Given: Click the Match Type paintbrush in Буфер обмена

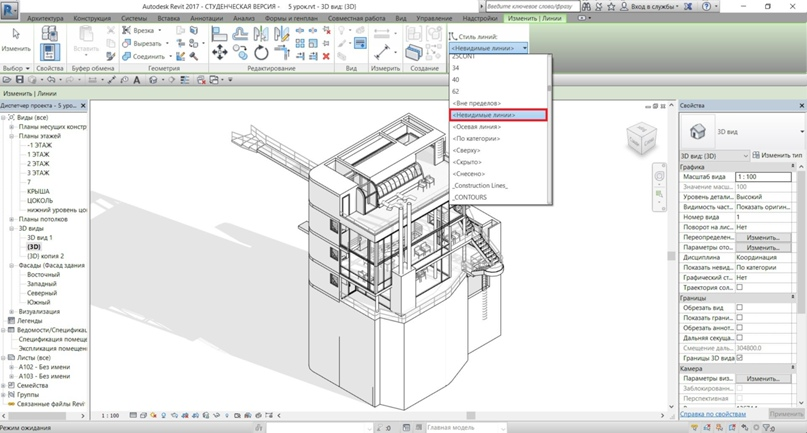Looking at the screenshot, I should point(111,56).
